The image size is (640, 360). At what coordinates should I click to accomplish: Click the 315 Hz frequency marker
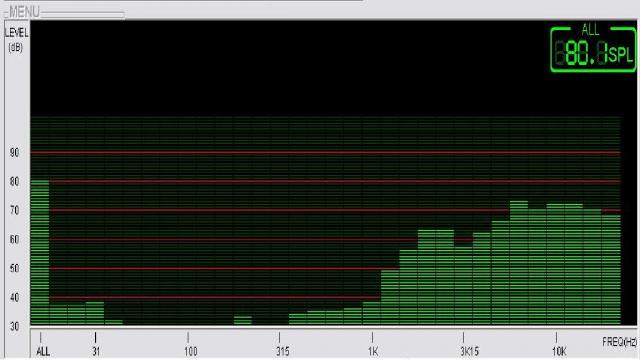(282, 351)
